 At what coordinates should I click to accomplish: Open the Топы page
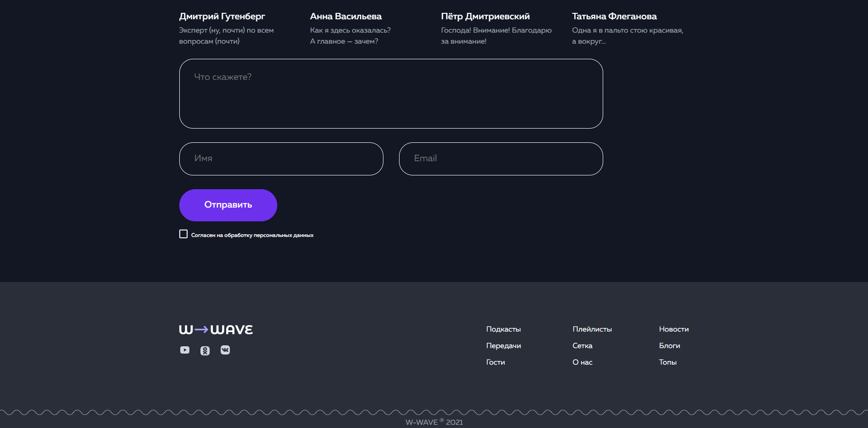tap(668, 362)
